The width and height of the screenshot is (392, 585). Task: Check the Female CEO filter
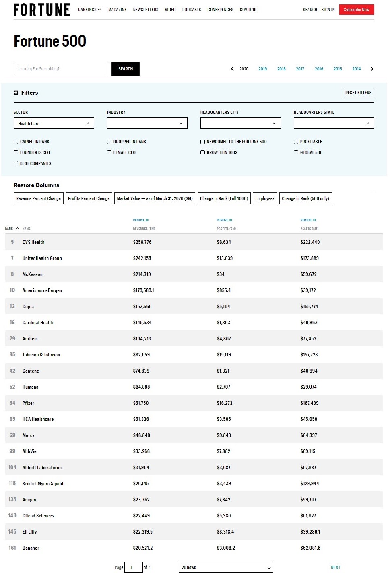click(109, 152)
